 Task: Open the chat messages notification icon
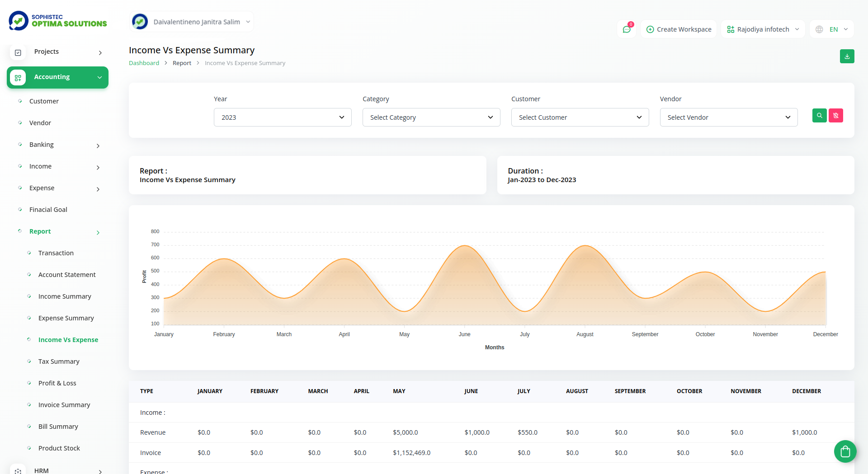[x=627, y=29]
